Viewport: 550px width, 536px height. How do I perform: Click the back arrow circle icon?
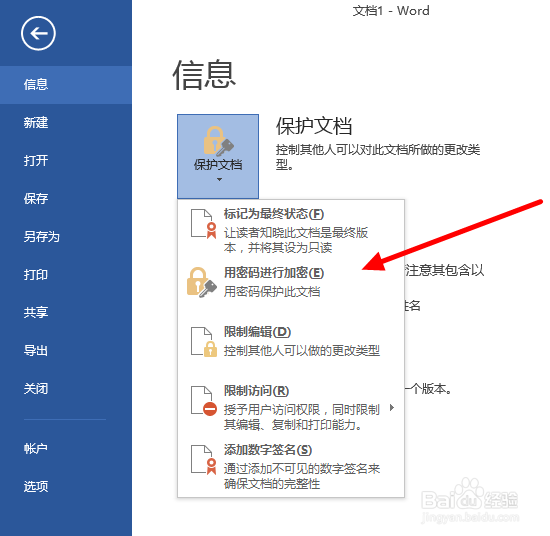[x=38, y=33]
